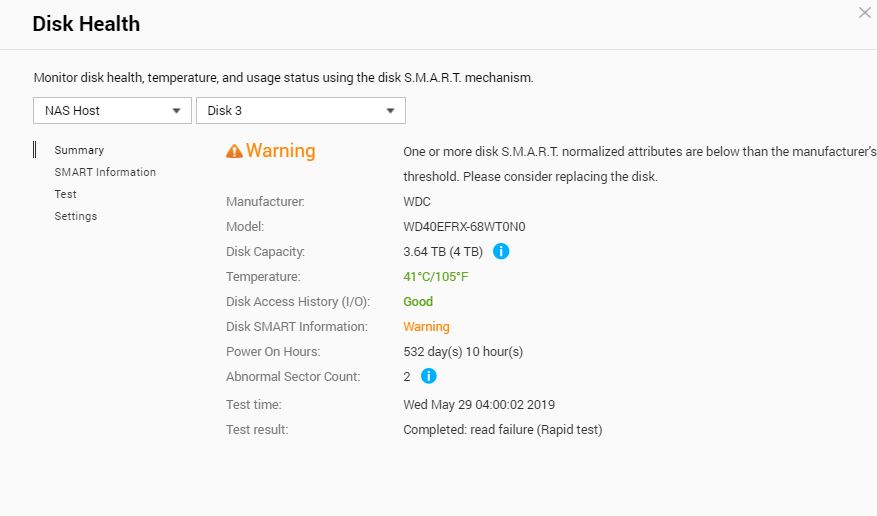
Task: Open the Settings section
Action: pyautogui.click(x=76, y=216)
